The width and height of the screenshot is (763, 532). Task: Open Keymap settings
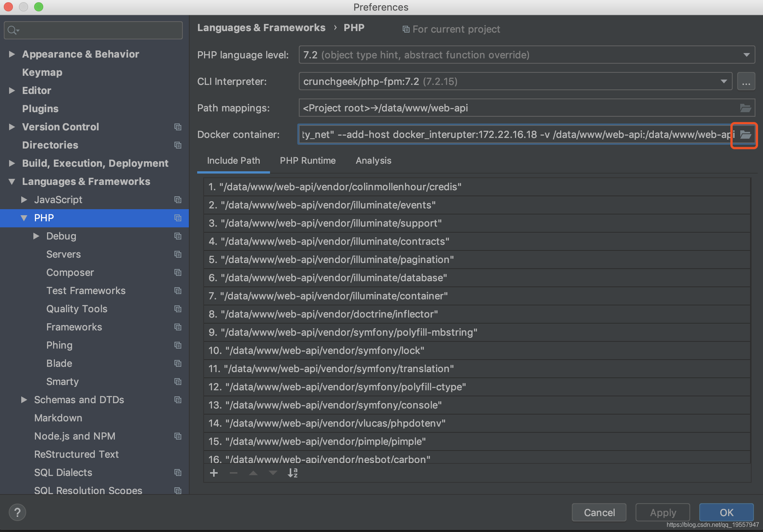[x=42, y=72]
